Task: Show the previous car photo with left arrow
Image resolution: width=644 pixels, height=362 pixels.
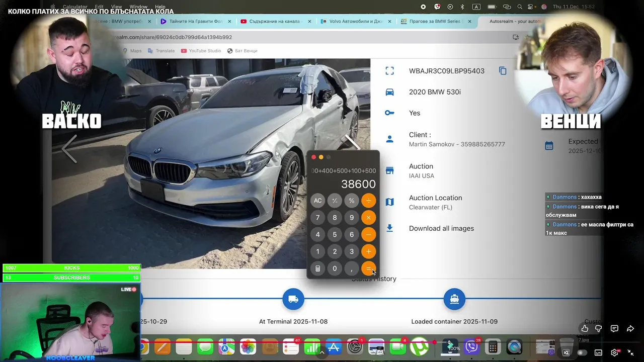Action: (69, 149)
